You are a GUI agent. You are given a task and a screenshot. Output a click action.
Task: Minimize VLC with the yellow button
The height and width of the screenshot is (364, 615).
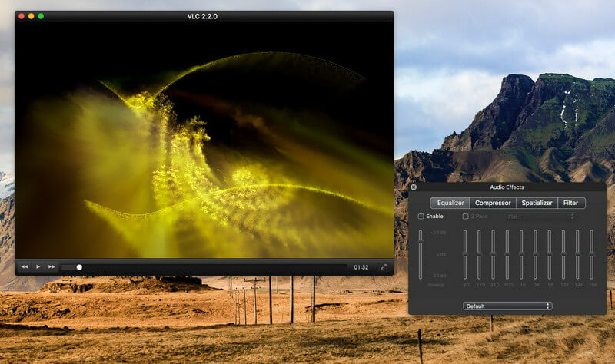(x=31, y=16)
